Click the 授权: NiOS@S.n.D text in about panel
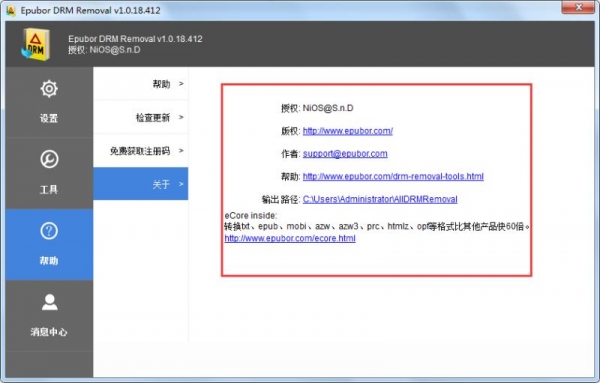The image size is (600, 383). (317, 108)
